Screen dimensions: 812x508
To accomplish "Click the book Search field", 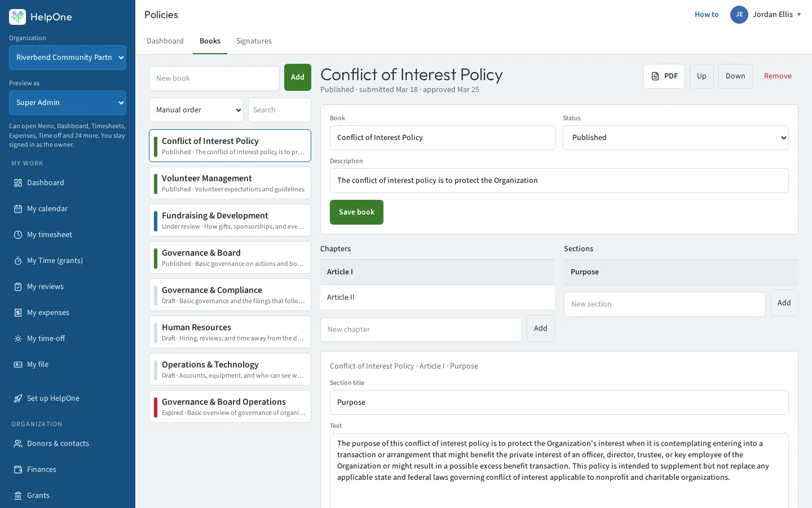I will [280, 110].
